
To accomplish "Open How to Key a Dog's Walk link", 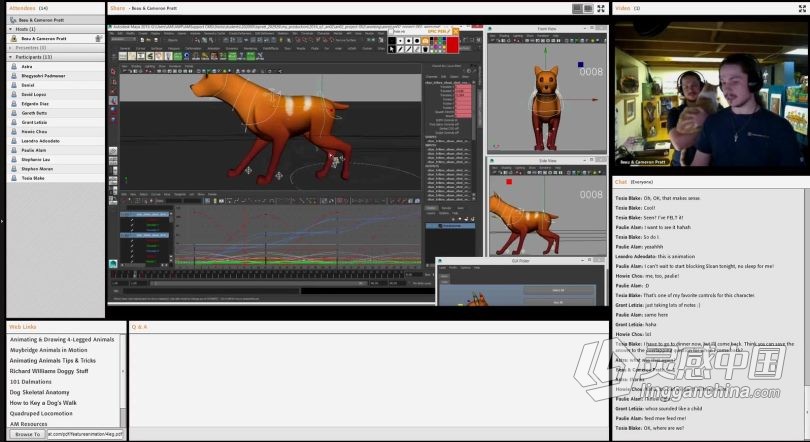I will point(43,403).
